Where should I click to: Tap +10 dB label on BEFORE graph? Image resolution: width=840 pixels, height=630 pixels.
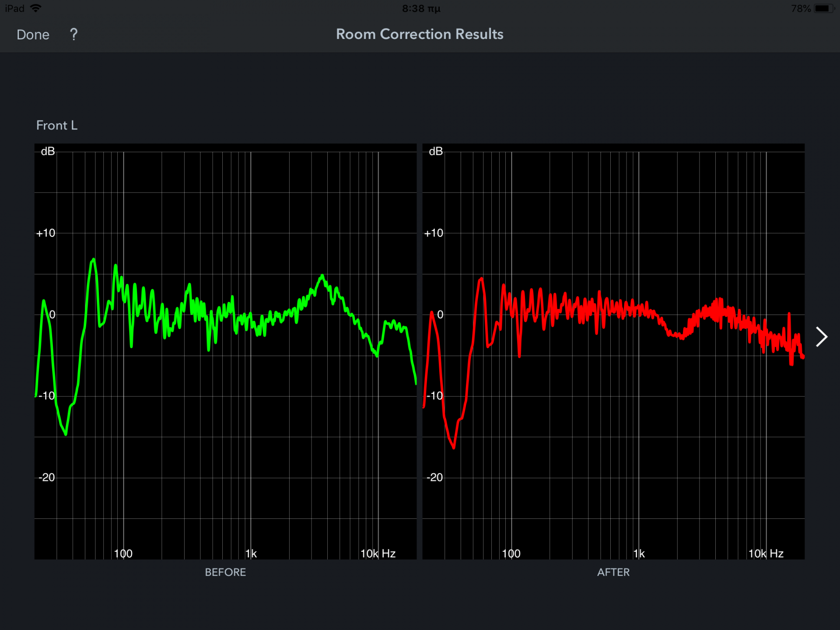[x=46, y=233]
